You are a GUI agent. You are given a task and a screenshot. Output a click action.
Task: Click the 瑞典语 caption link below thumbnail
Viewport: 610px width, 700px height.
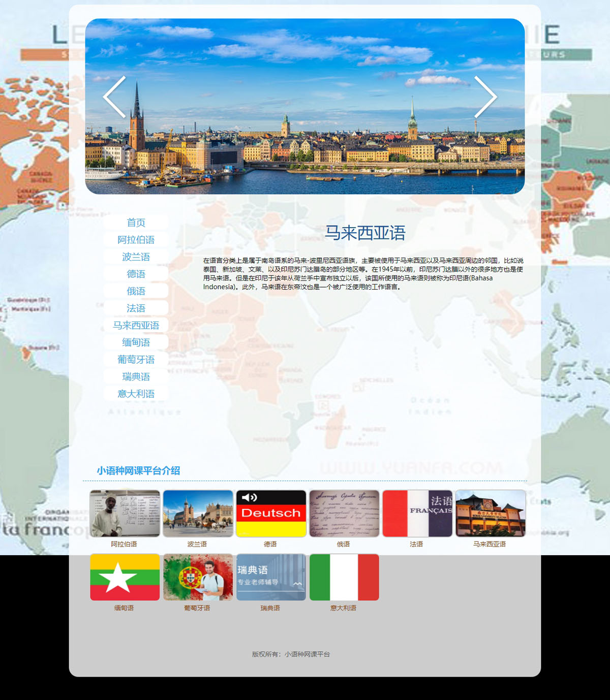point(270,608)
